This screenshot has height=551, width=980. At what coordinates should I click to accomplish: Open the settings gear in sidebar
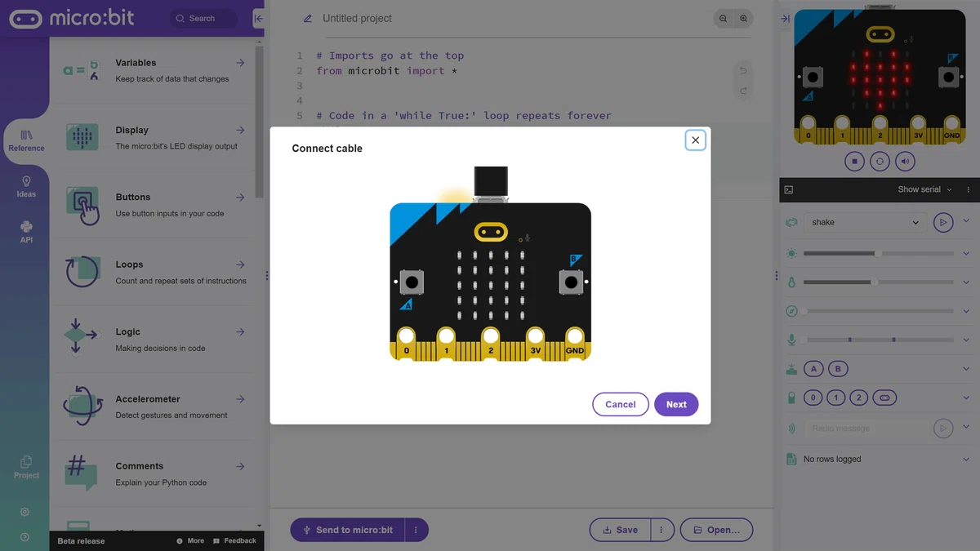click(x=24, y=512)
